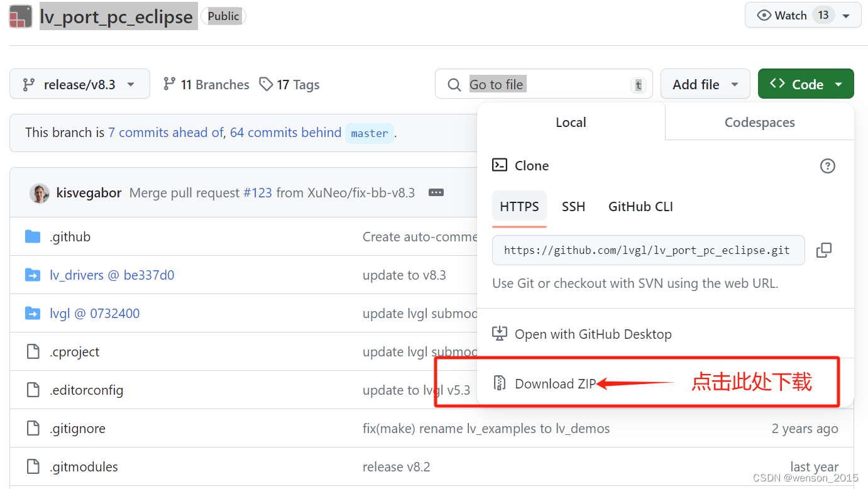This screenshot has height=489, width=868.
Task: Open 'fix(make) rename lv_examples to lv_demos' commit
Action: click(x=486, y=429)
